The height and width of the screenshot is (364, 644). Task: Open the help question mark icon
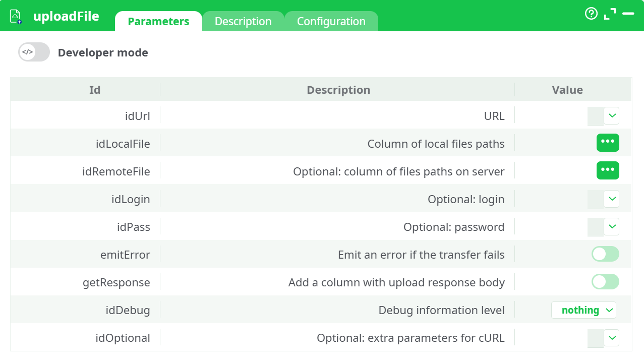(591, 14)
